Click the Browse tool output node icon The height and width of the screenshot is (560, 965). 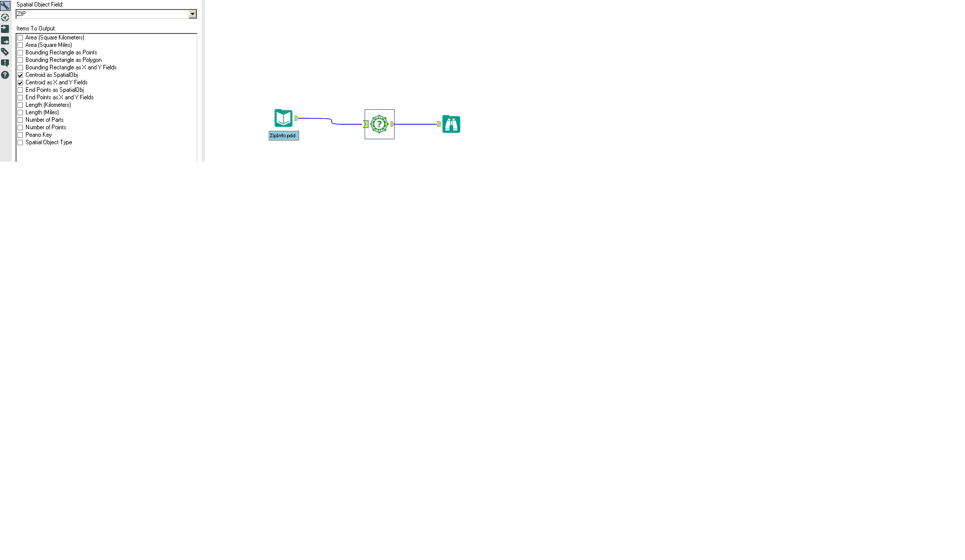pos(451,123)
